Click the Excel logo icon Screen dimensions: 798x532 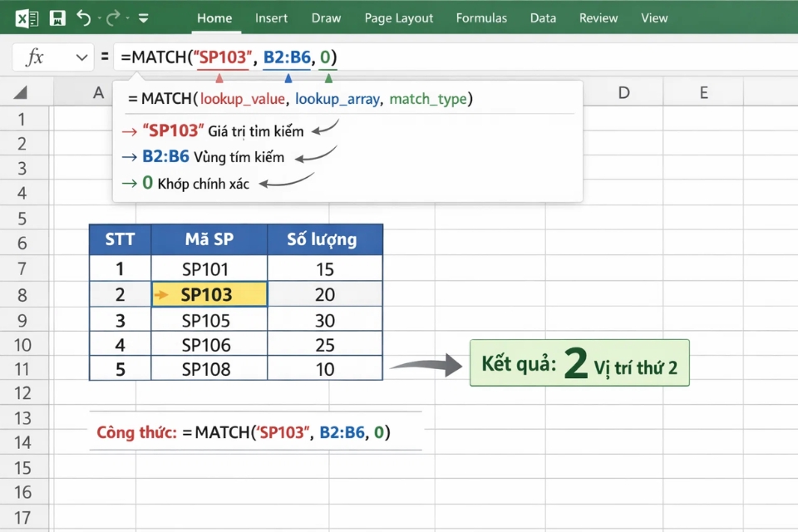(x=28, y=16)
